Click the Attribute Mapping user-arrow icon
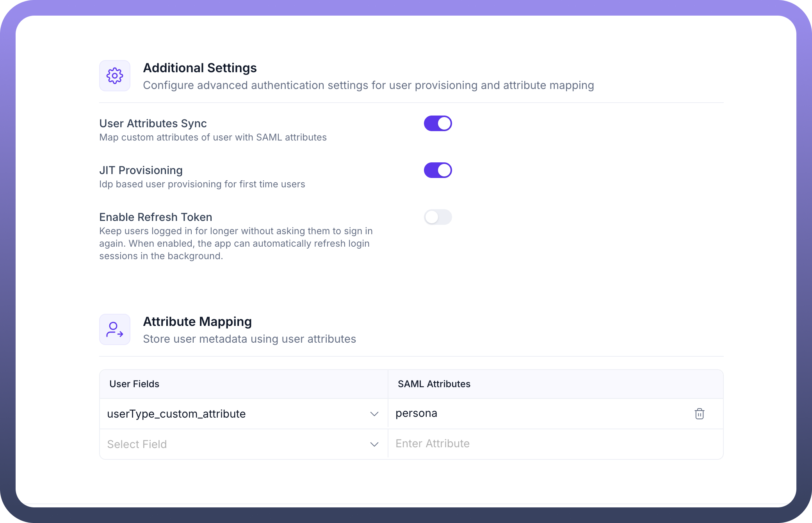812x523 pixels. [x=114, y=329]
